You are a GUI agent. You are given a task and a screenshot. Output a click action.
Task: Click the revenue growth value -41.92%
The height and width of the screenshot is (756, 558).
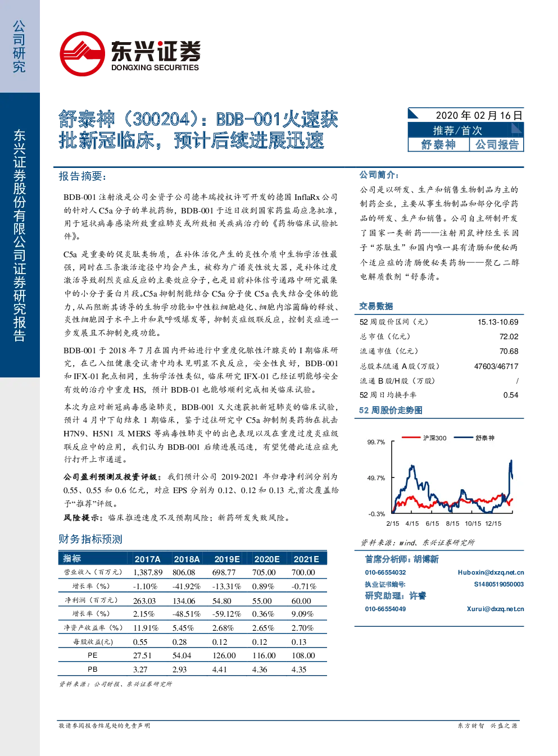pyautogui.click(x=187, y=587)
